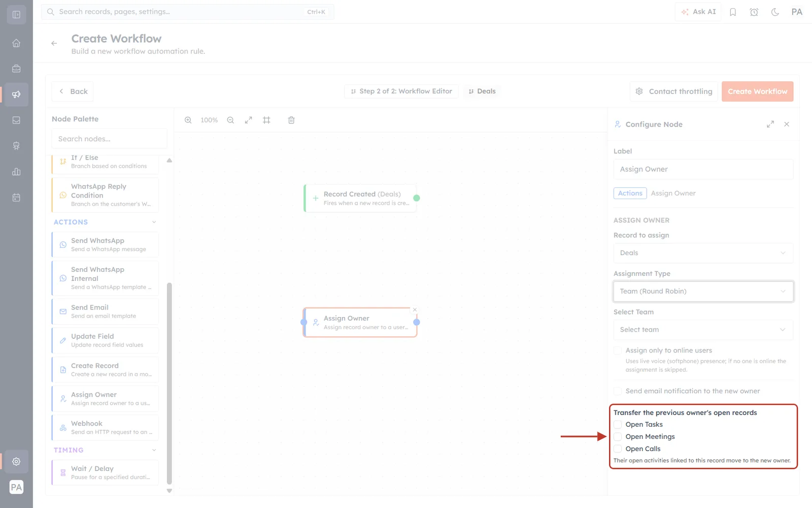The height and width of the screenshot is (508, 812).
Task: Click the Label field containing Assign Owner
Action: coord(703,169)
